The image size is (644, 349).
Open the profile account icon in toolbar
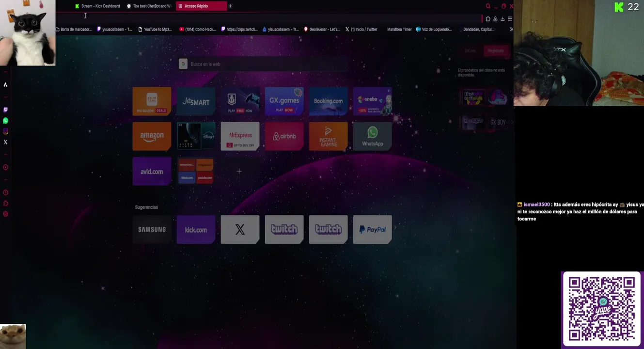pos(495,19)
